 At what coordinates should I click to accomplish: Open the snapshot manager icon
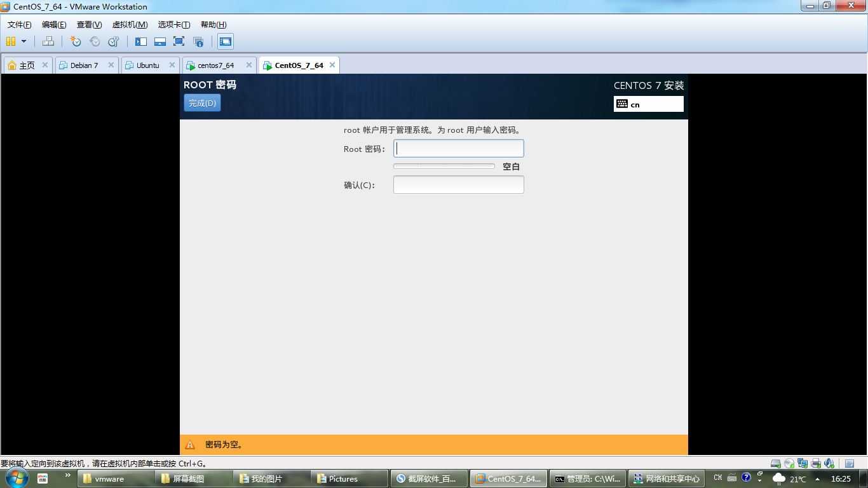114,41
